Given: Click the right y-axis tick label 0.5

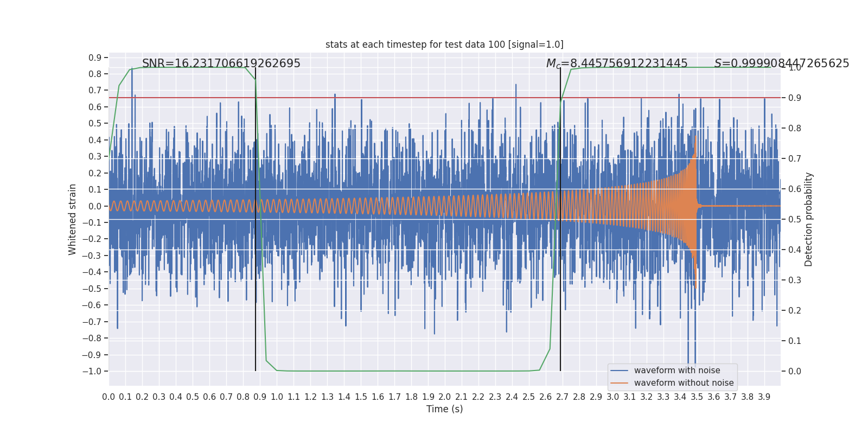Looking at the screenshot, I should tap(794, 219).
